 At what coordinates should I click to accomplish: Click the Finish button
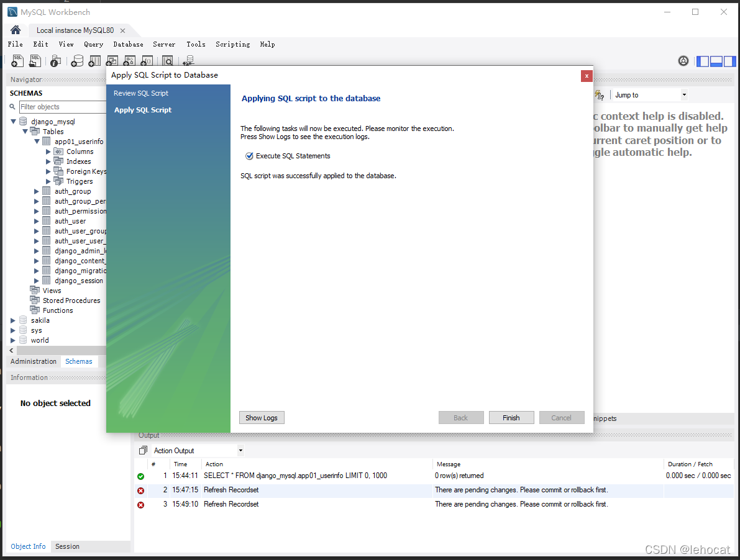(511, 418)
